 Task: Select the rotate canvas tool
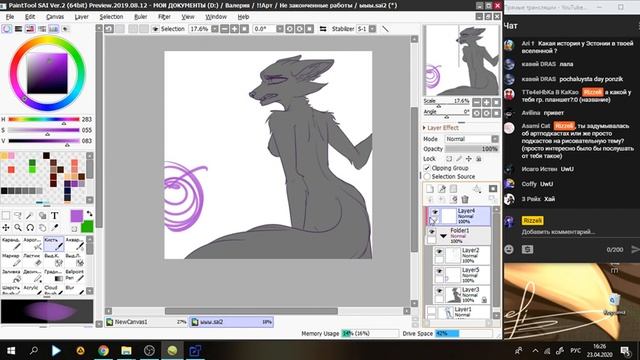click(x=30, y=227)
